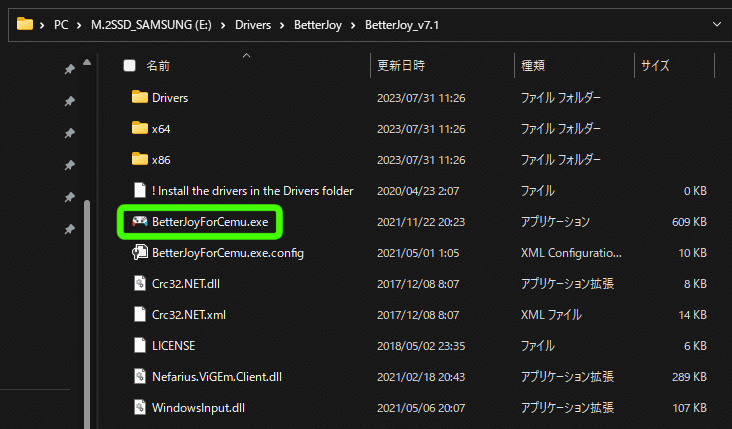This screenshot has width=732, height=429.
Task: Sort by the サイズ column header
Action: coord(655,65)
